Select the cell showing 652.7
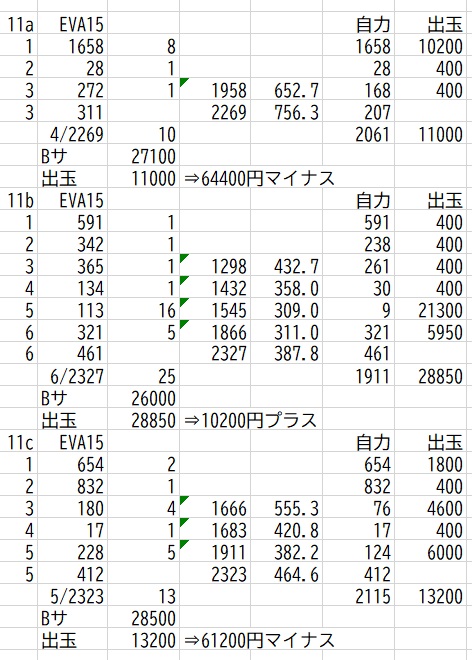Screen dimensions: 472x660 coord(287,90)
